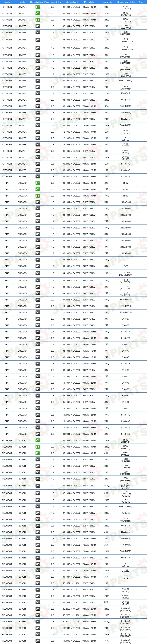Click ON icon in Fiat Ducato 06.1995 row
Viewport: 147px width, 644px height.
tap(38, 253)
